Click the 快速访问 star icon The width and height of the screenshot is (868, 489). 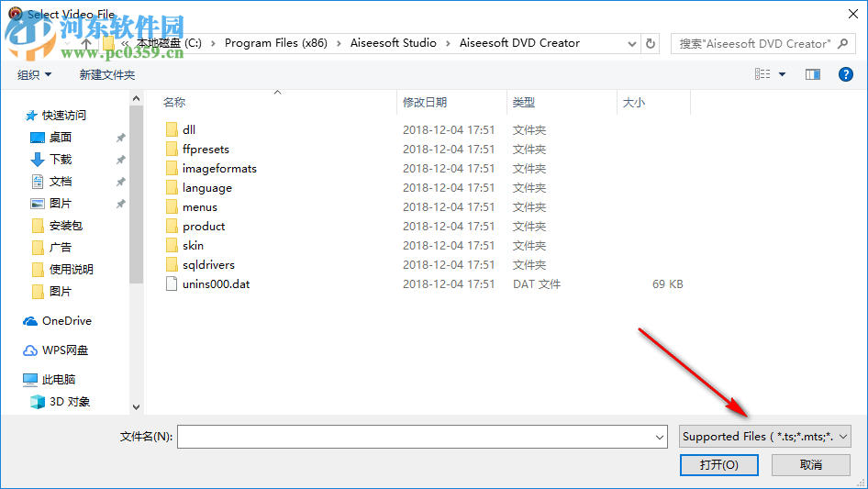coord(31,116)
